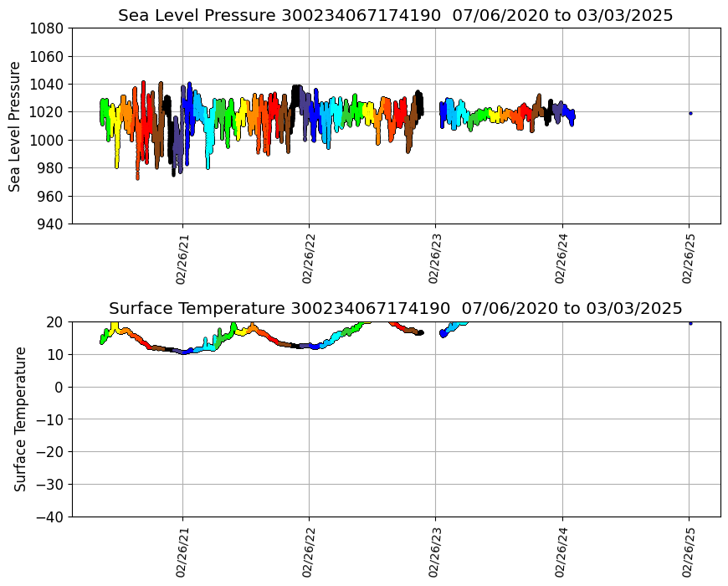
Task: Click the 1000 y-axis tick label
Action: [x=48, y=141]
